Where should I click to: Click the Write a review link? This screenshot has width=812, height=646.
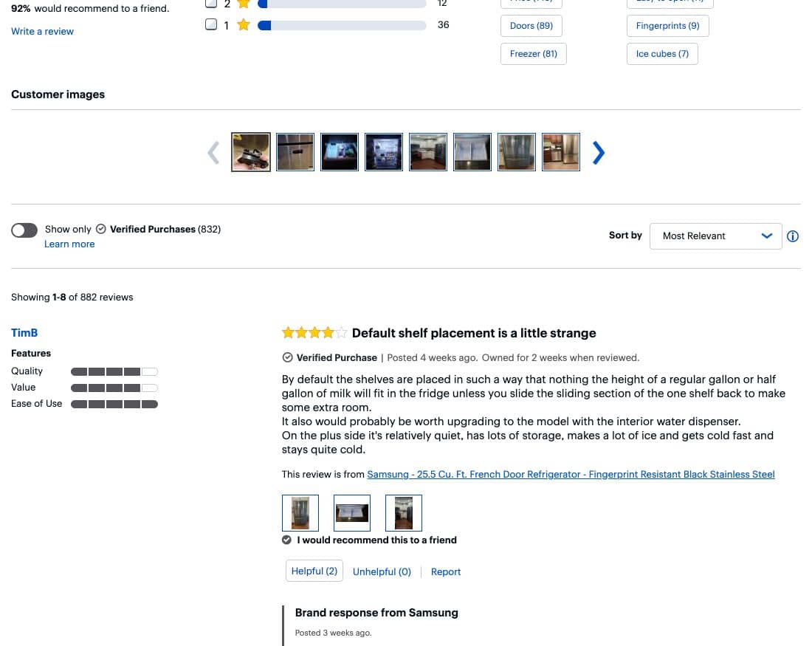pyautogui.click(x=42, y=32)
